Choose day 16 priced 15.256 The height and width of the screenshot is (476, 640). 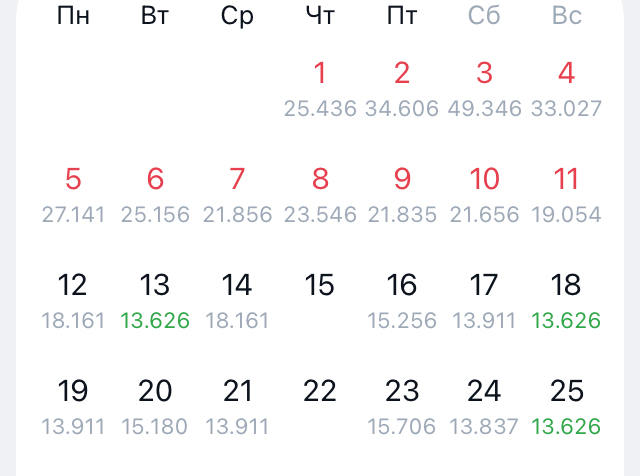[402, 299]
